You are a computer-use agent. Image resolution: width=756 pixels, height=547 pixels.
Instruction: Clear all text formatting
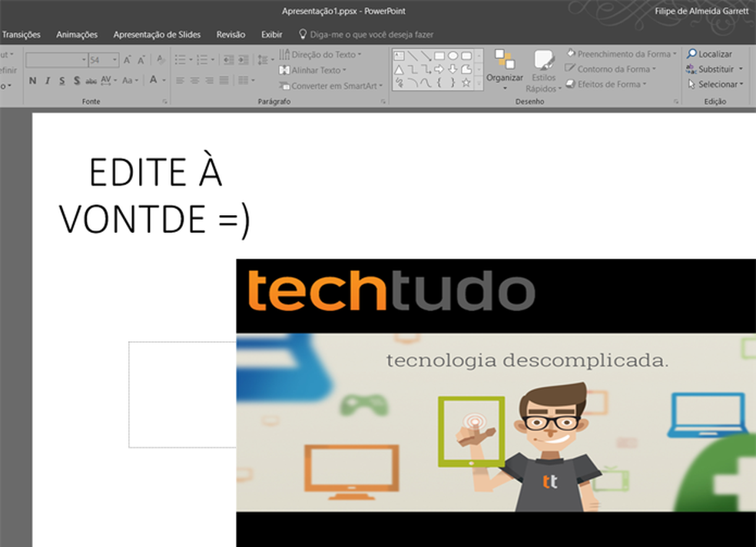click(161, 60)
